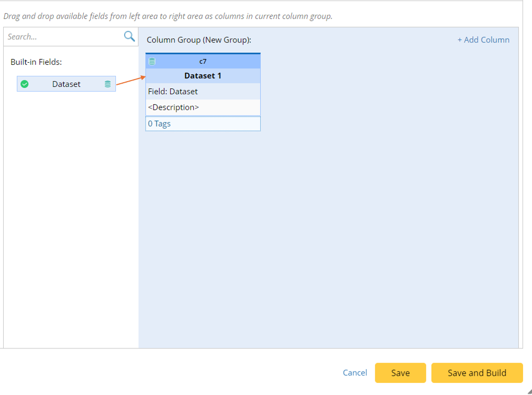Click the drag and drop instruction text

click(x=168, y=16)
